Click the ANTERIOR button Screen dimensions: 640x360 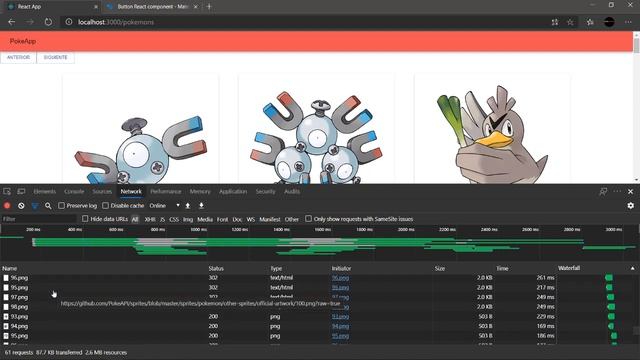(x=18, y=58)
